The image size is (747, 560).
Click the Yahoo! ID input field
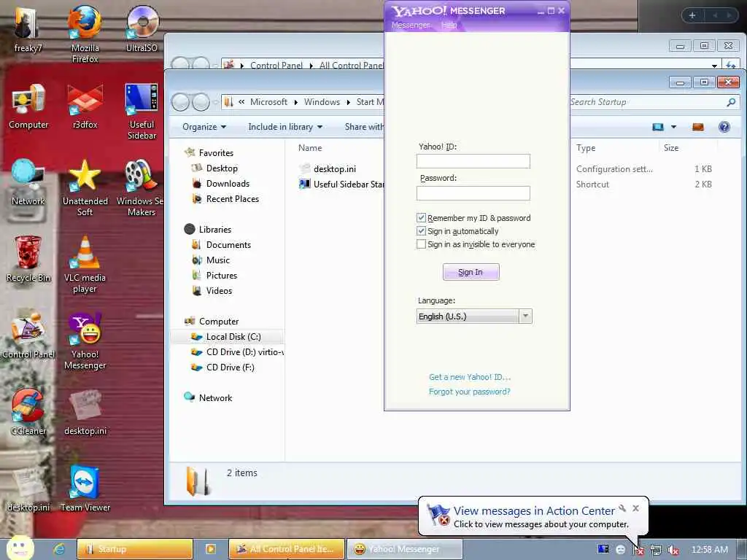(x=473, y=161)
